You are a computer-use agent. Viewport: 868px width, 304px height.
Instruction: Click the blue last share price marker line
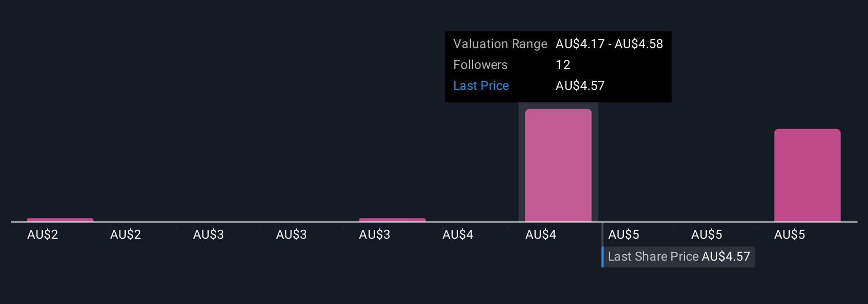click(602, 244)
